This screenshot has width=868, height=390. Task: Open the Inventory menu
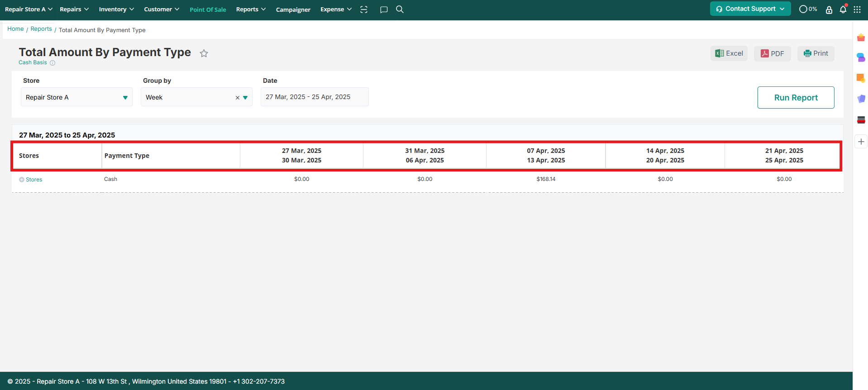coord(116,10)
